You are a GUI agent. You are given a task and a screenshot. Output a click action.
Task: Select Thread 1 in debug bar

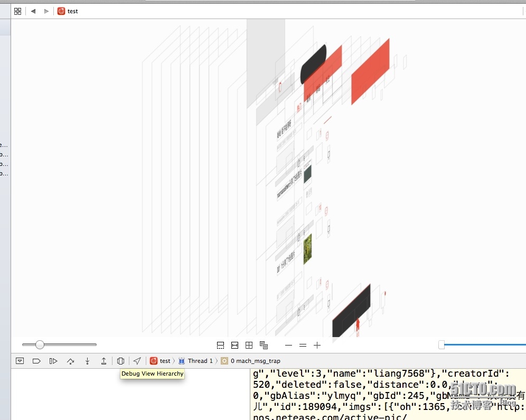(195, 361)
